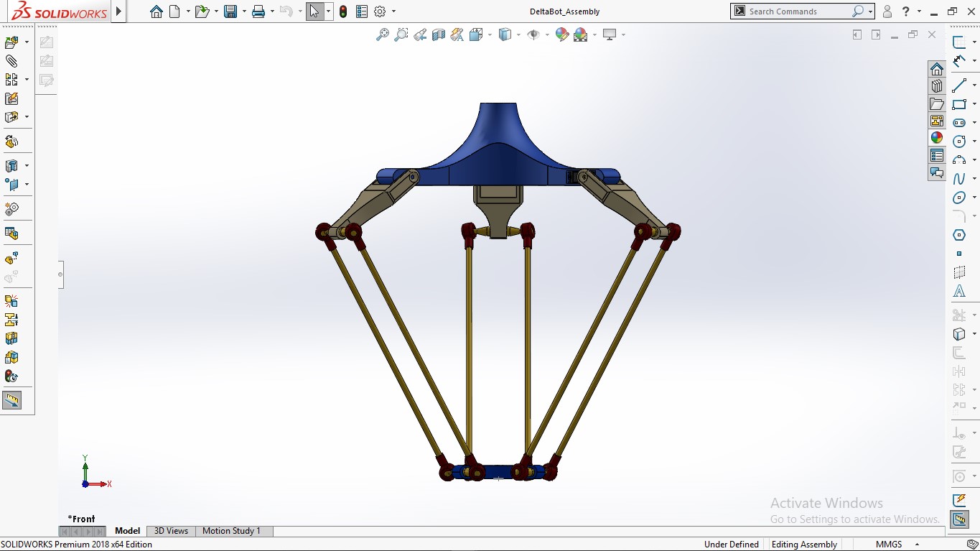Click the Under Defined status text
The image size is (980, 551).
click(731, 545)
